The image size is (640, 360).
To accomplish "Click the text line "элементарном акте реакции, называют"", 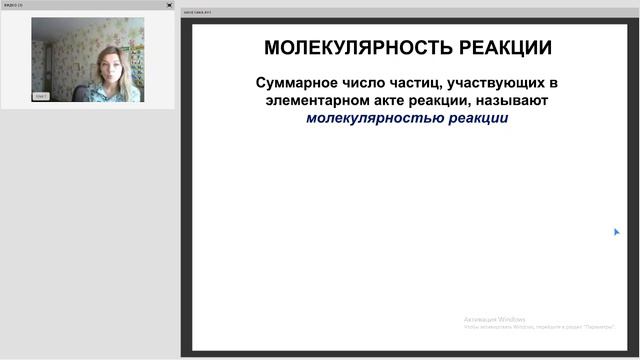I will tap(407, 100).
